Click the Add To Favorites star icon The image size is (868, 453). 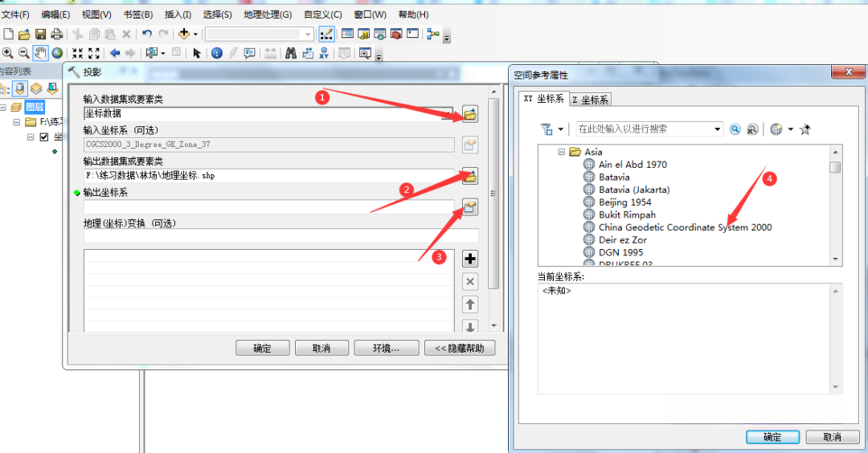pyautogui.click(x=805, y=129)
